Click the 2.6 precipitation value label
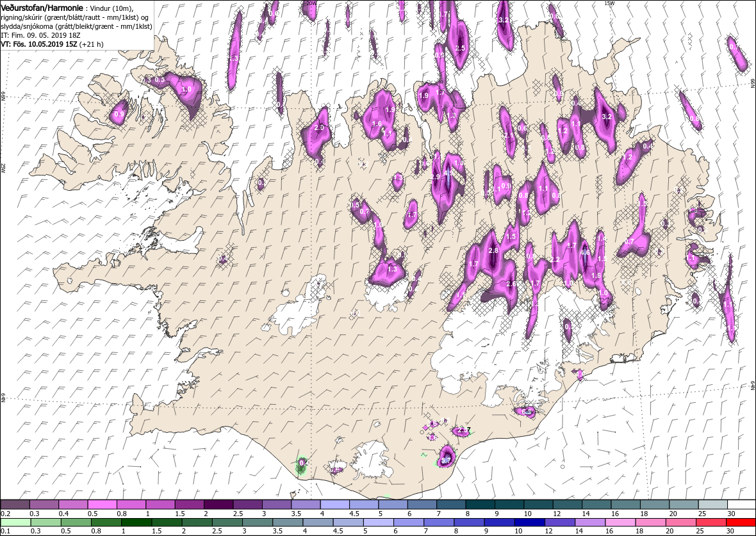 (x=511, y=284)
